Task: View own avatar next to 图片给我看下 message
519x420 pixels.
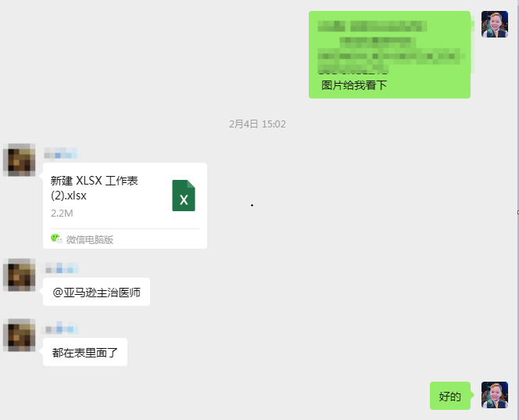Action: coord(495,24)
